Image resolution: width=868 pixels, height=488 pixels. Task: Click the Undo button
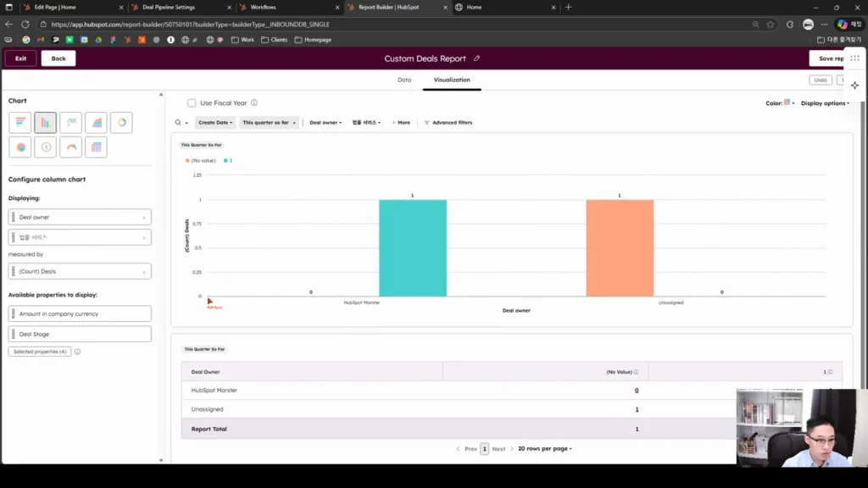click(x=820, y=80)
